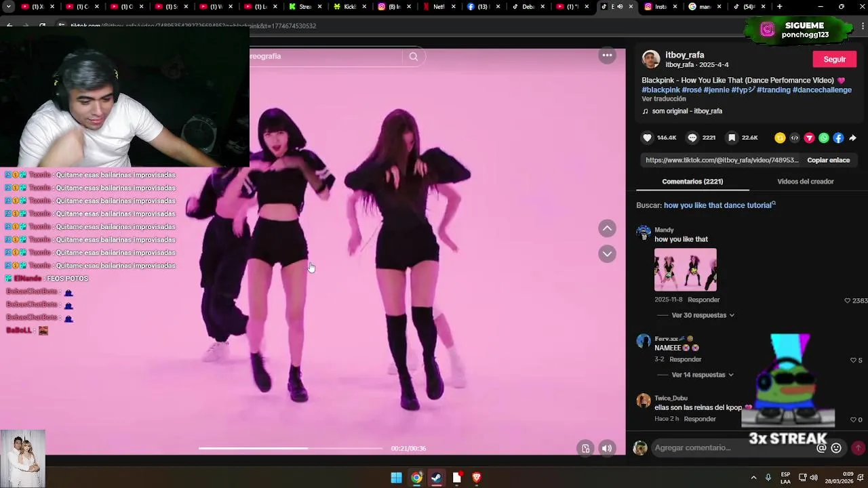Switch to the Kick browser tab
Screen dimensions: 868x488
(344, 7)
